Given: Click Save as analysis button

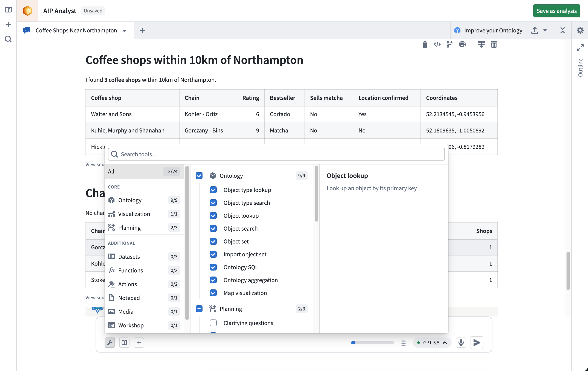Looking at the screenshot, I should (x=556, y=11).
